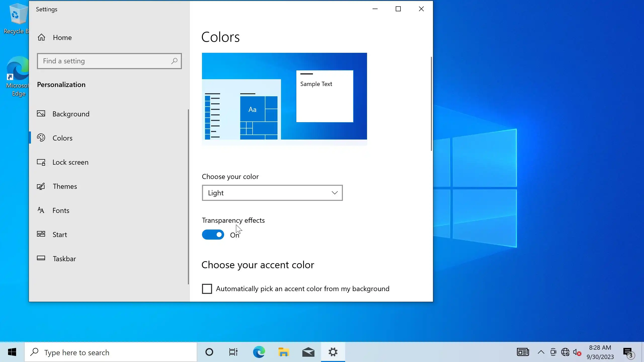Viewport: 644px width, 362px height.
Task: Open File Explorer from the taskbar
Action: (x=284, y=352)
